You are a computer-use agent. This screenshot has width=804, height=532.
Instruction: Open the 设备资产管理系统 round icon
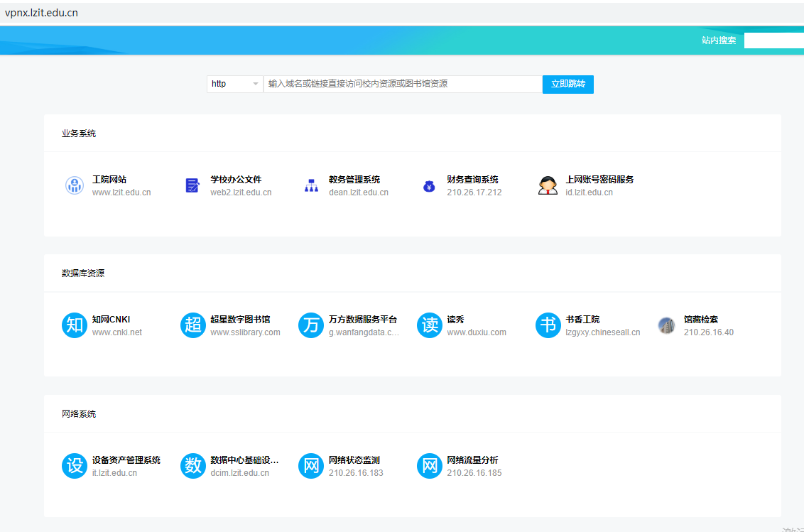pyautogui.click(x=75, y=466)
